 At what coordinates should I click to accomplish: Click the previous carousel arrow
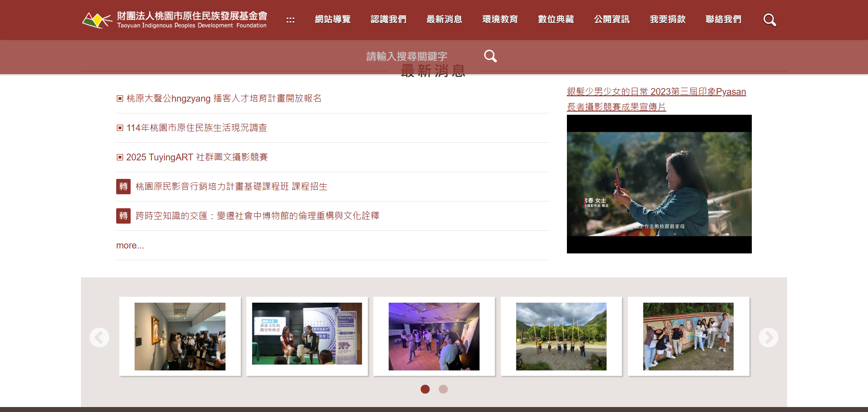(99, 337)
